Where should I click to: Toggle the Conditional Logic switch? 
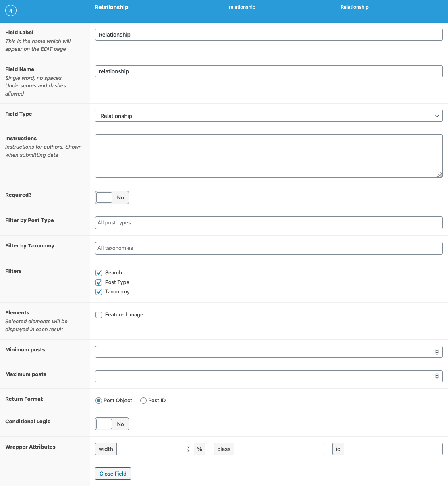[112, 424]
